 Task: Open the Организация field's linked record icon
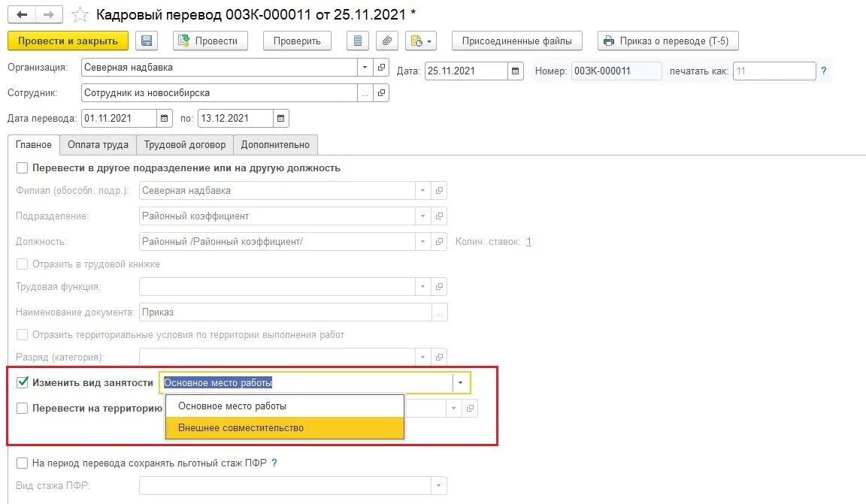381,68
